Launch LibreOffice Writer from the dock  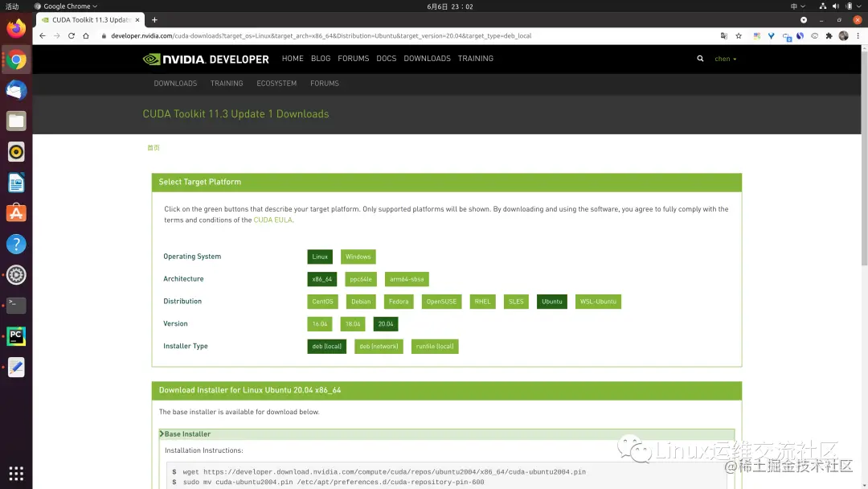point(16,183)
